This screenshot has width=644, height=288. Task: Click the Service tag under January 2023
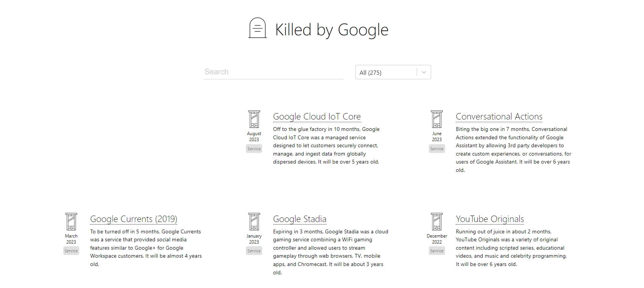click(x=254, y=251)
